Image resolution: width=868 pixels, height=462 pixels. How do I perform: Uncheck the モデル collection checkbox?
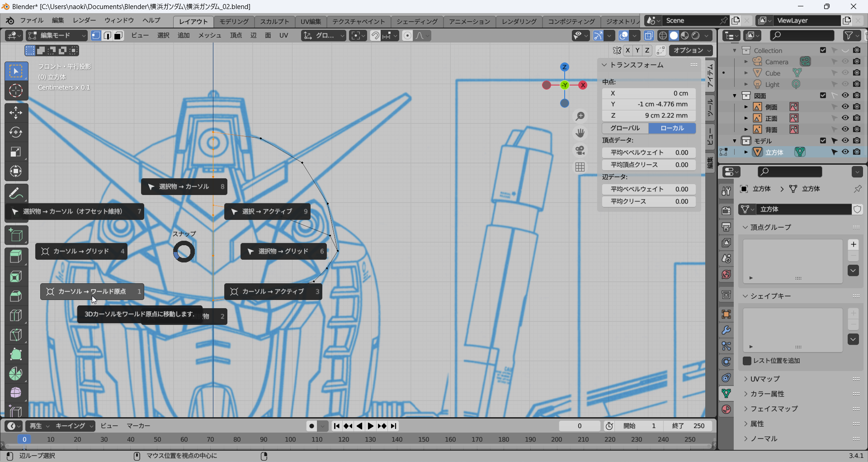(x=823, y=141)
